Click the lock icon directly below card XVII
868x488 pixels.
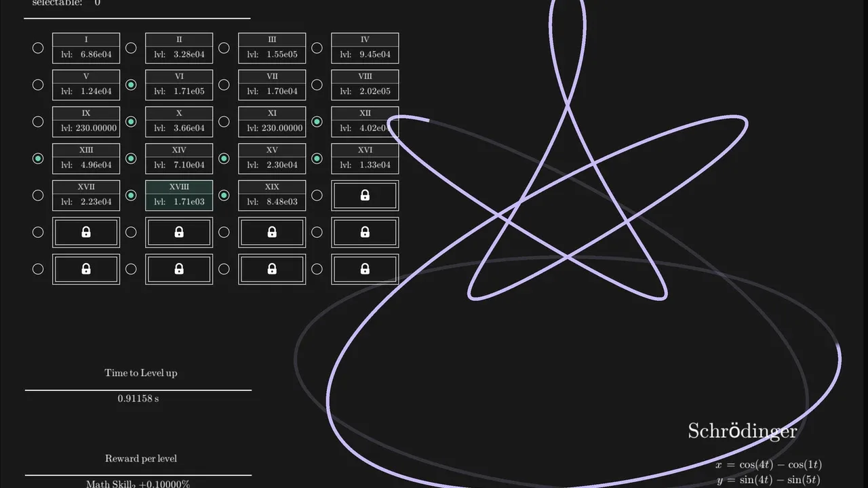click(x=86, y=232)
